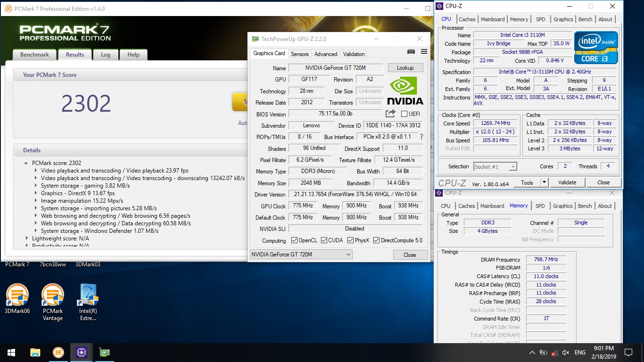Click the BIOS export share icon in GPU-Z

(x=390, y=114)
